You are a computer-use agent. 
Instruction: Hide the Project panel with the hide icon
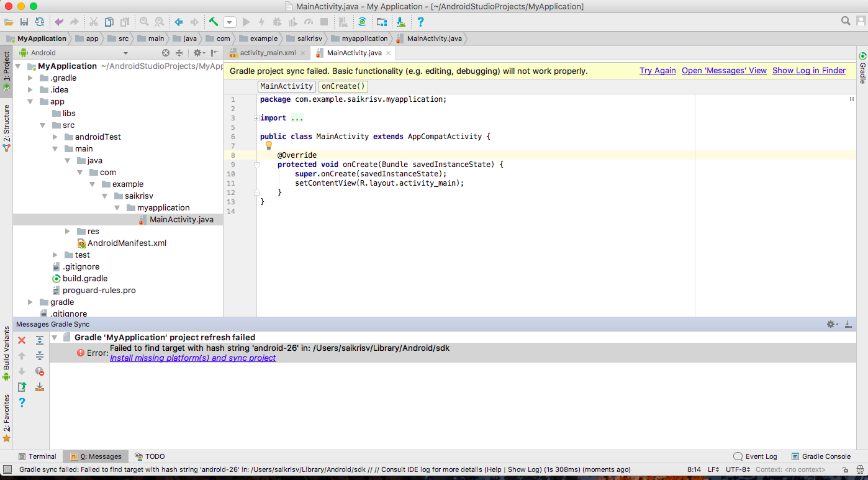[x=214, y=53]
